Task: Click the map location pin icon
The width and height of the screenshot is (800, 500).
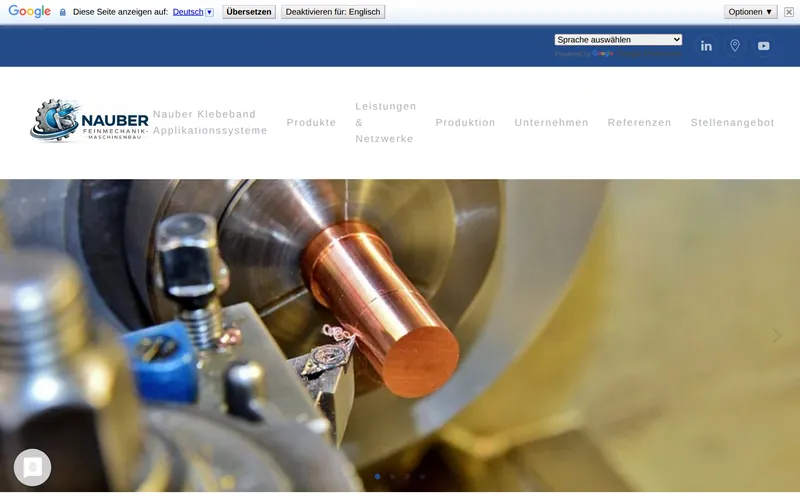Action: [x=735, y=46]
